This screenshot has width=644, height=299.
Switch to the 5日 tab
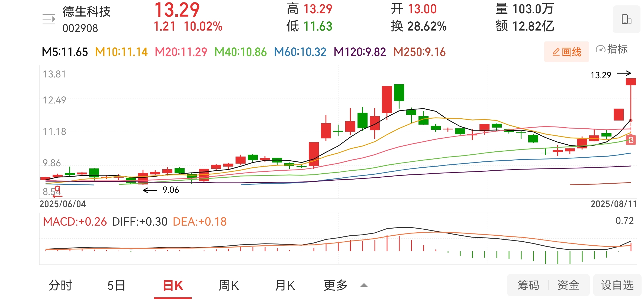click(116, 285)
